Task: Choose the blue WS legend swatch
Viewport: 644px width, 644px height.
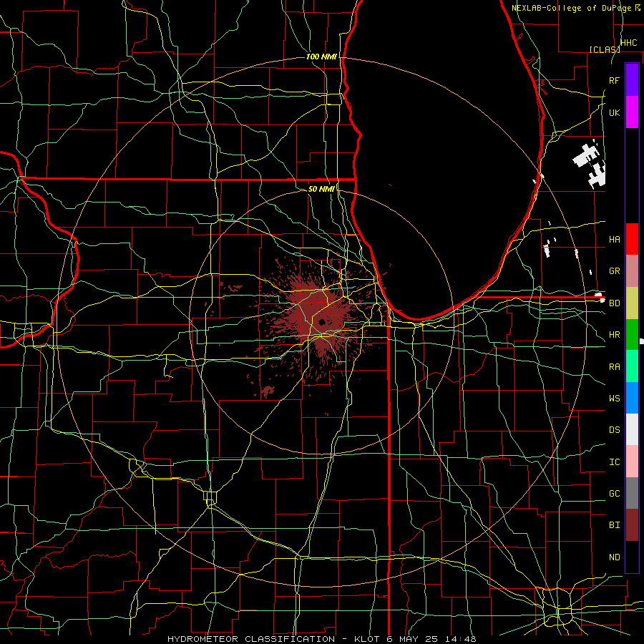Action: point(632,398)
